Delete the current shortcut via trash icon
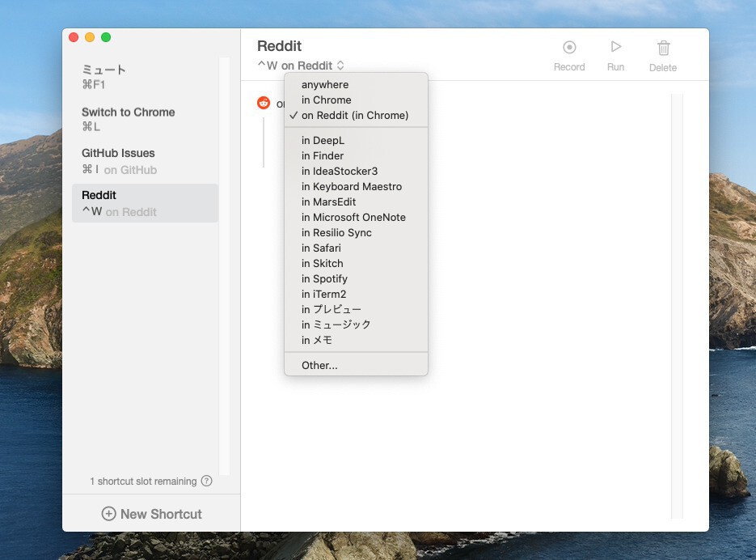Viewport: 756px width, 560px height. coord(663,49)
